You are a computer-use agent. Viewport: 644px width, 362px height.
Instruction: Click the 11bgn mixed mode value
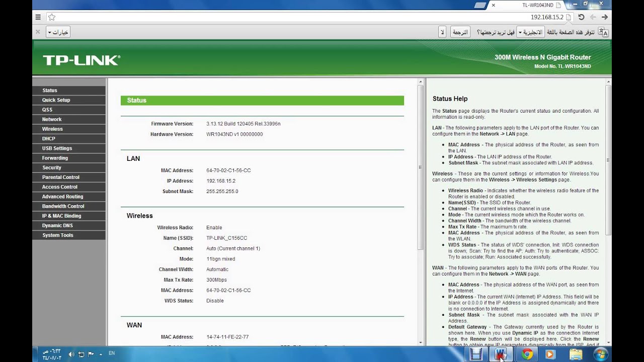pos(220,259)
